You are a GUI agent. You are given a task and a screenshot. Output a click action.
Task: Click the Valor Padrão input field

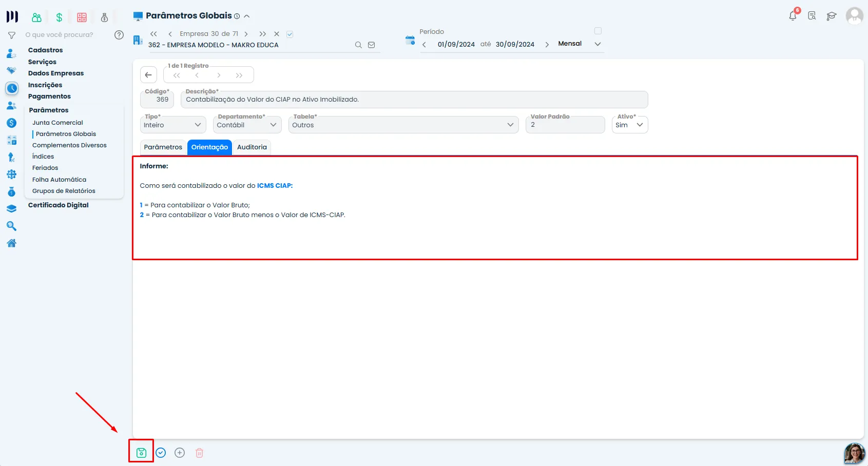click(565, 125)
